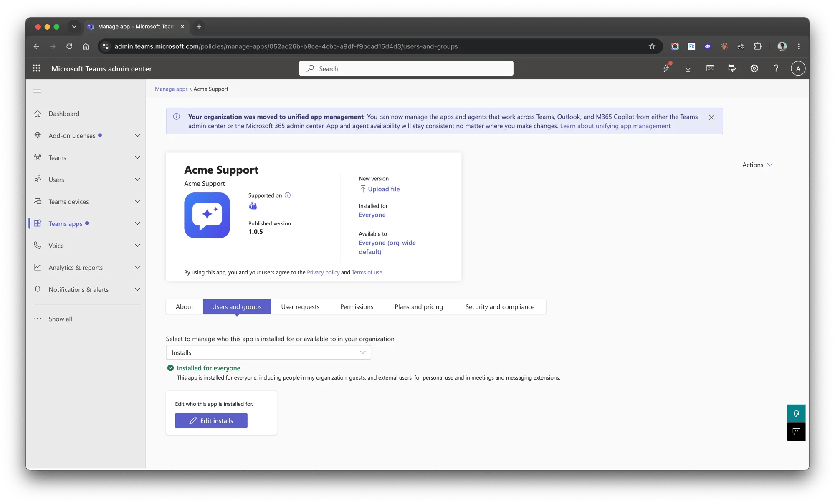This screenshot has height=504, width=835.
Task: Open the Privacy policy link
Action: [x=323, y=272]
